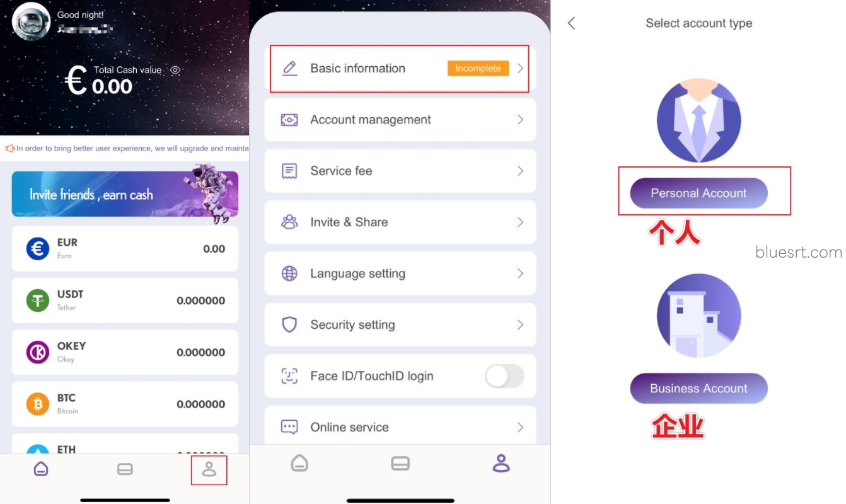Tap Invite friends, earn cash banner
846x504 pixels.
point(125,194)
